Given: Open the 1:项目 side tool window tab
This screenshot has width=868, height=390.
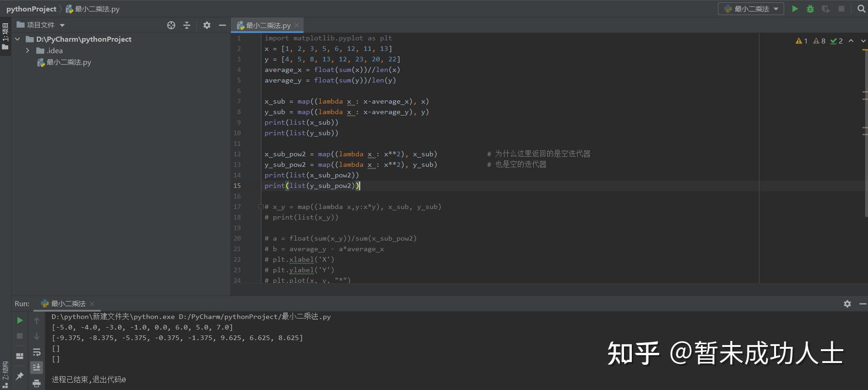Looking at the screenshot, I should tap(5, 36).
